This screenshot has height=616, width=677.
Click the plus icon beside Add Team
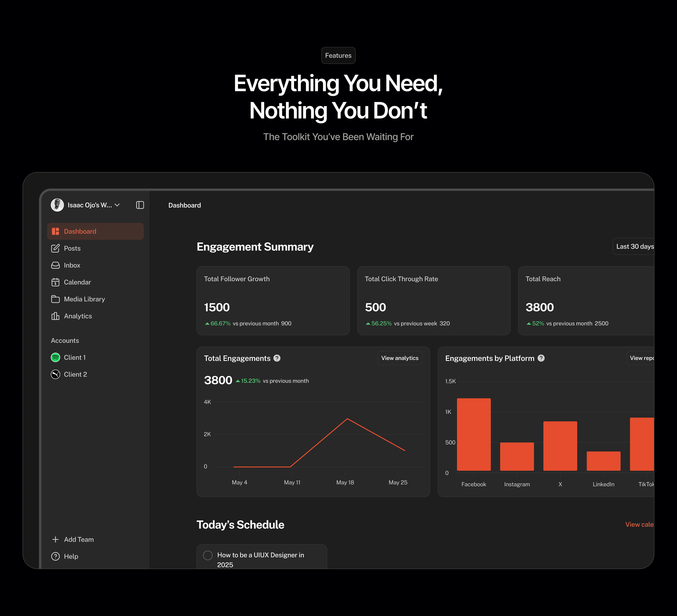pyautogui.click(x=55, y=539)
